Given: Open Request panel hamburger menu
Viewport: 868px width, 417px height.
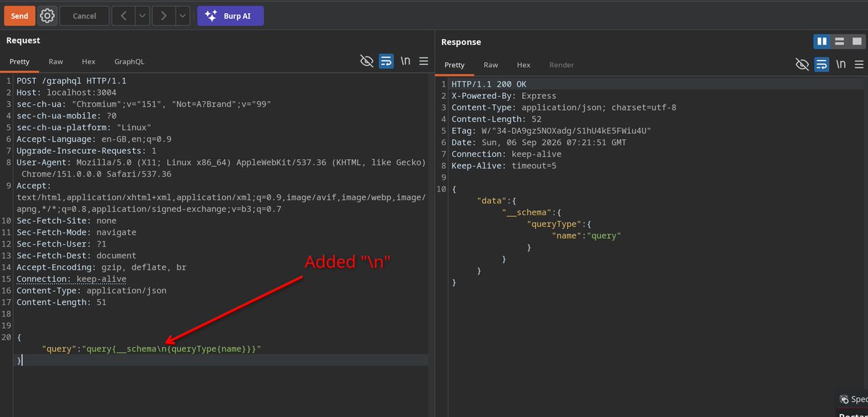Looking at the screenshot, I should [x=424, y=61].
